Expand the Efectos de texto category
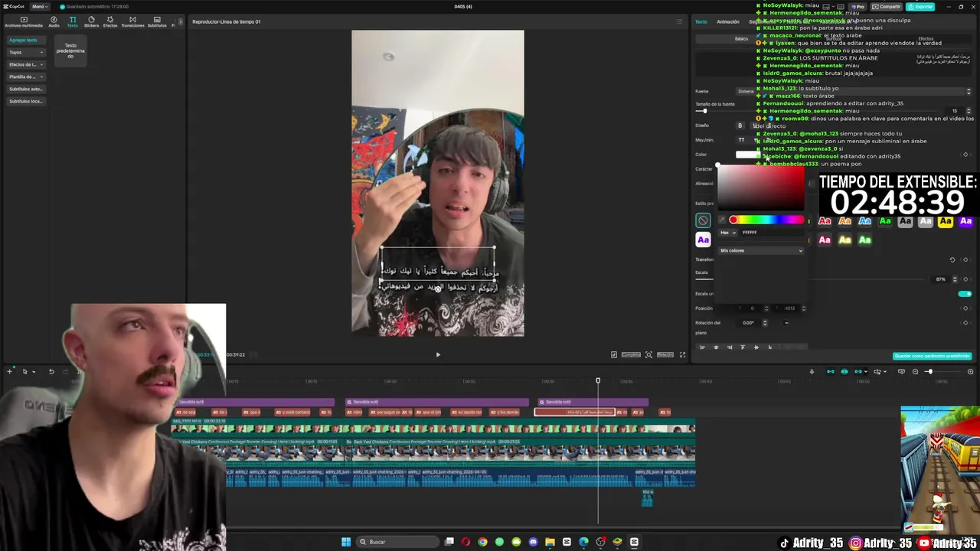This screenshot has height=551, width=980. pos(25,64)
